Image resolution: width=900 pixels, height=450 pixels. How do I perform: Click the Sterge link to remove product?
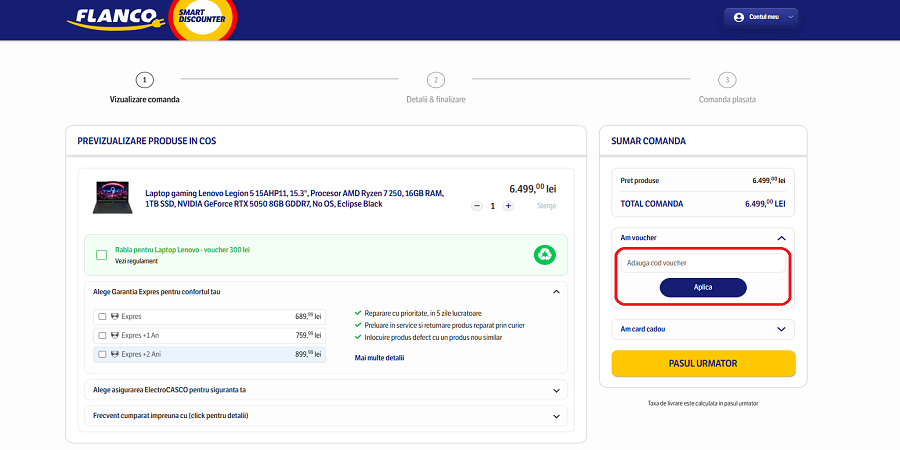tap(546, 206)
